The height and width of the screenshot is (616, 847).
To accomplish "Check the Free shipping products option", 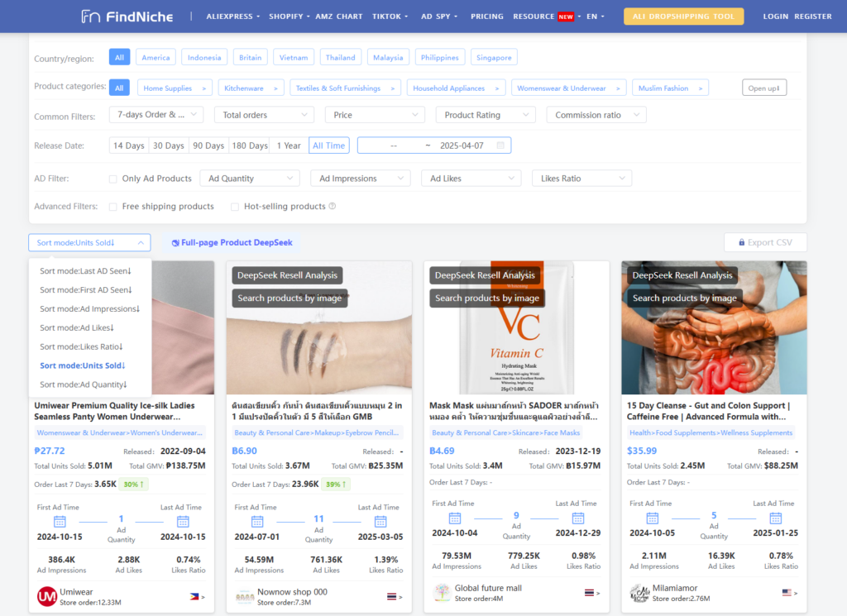I will coord(113,207).
